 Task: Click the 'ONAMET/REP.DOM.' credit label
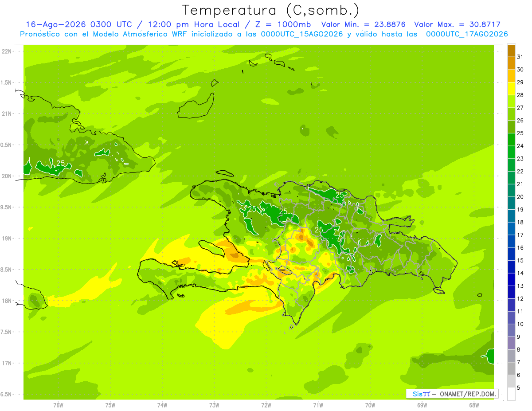click(x=468, y=394)
